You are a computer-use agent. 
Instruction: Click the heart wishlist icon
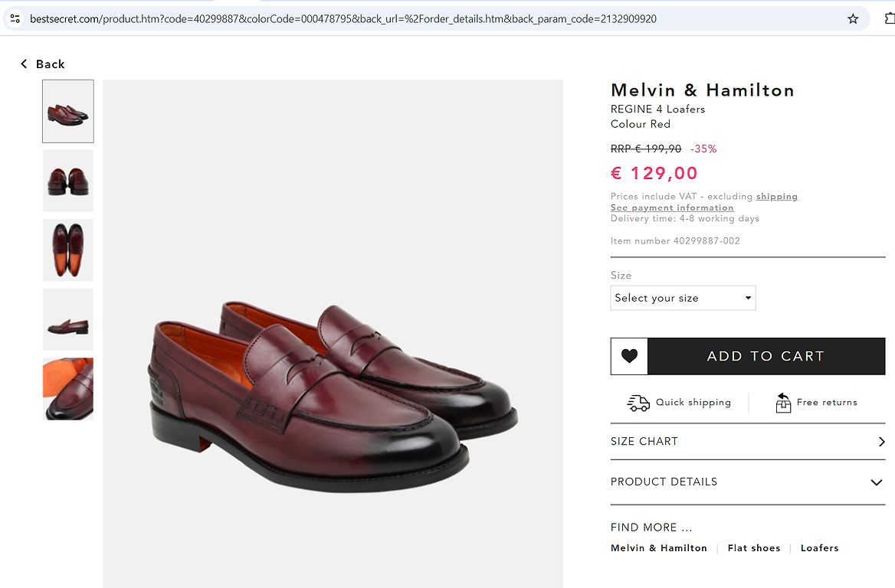[x=629, y=356]
